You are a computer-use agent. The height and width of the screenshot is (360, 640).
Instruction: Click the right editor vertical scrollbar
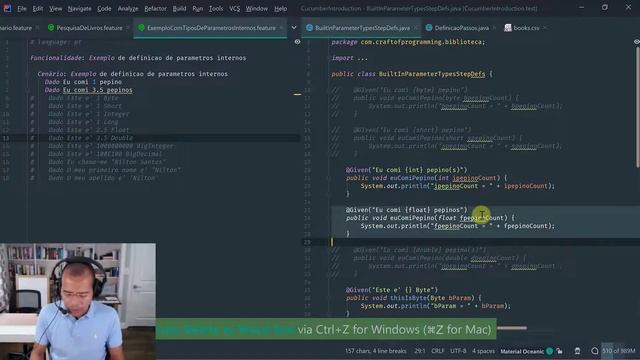[x=637, y=106]
